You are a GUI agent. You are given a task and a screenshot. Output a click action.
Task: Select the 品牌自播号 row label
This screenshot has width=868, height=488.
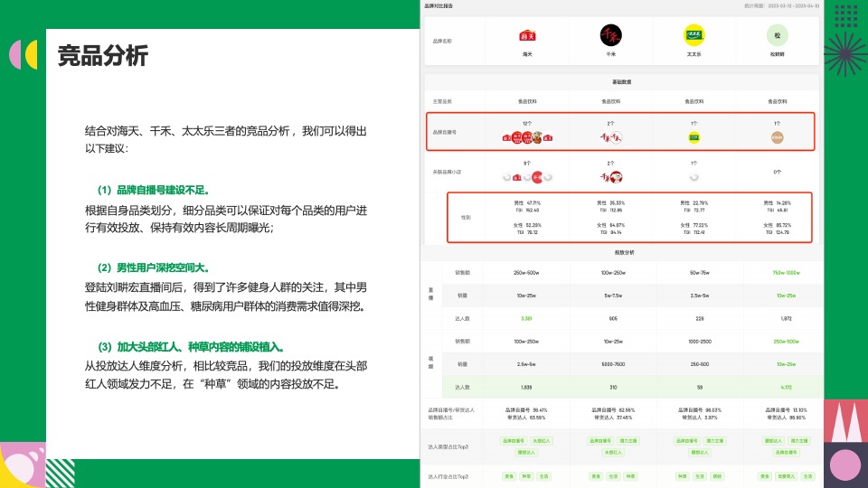coord(445,132)
